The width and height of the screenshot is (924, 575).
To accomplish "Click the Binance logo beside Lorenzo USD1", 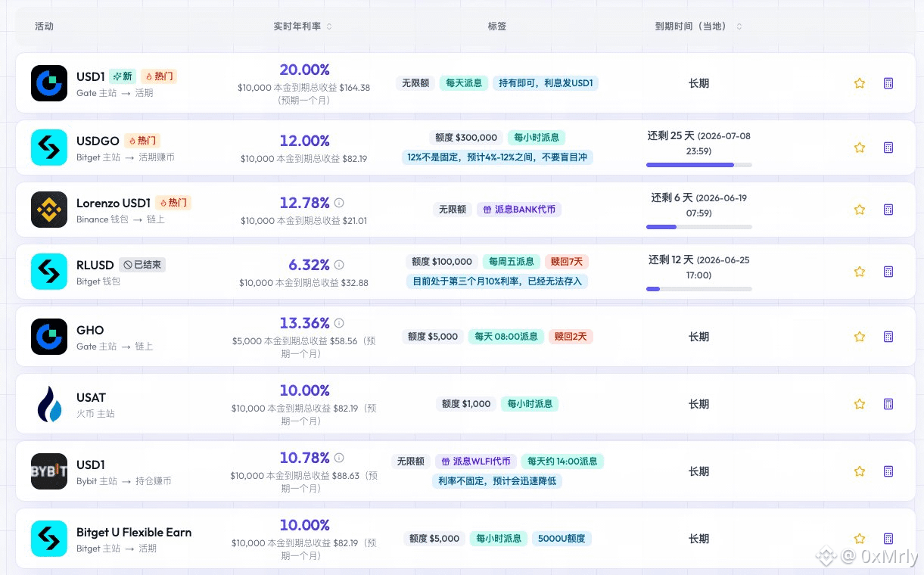I will coord(49,210).
